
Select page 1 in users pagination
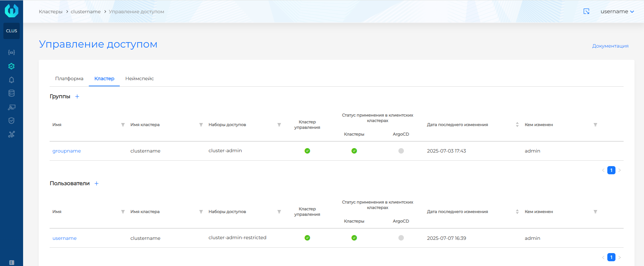click(611, 257)
